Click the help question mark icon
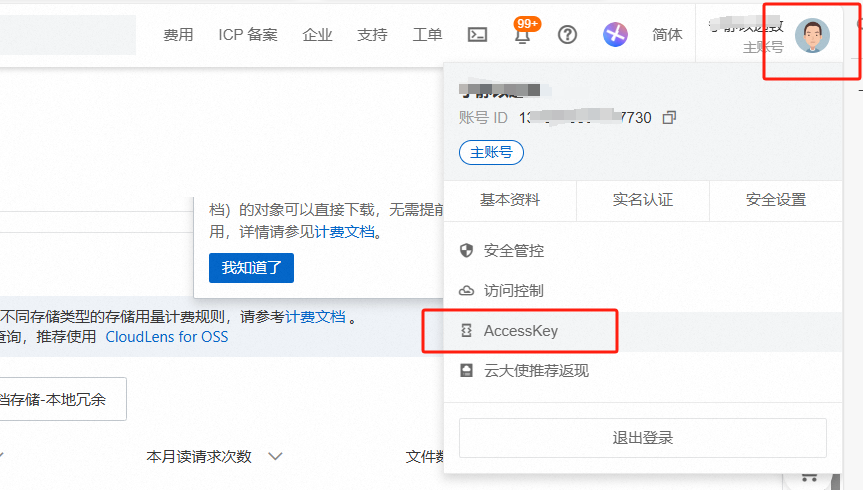The height and width of the screenshot is (490, 863). pos(567,35)
